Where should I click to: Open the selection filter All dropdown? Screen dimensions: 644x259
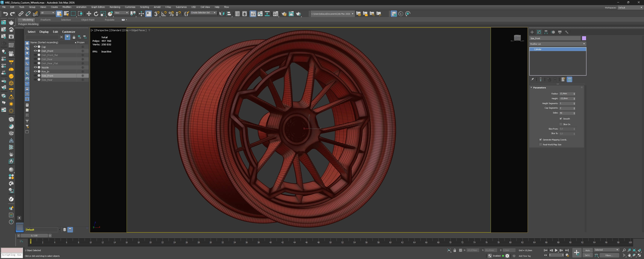pyautogui.click(x=48, y=13)
